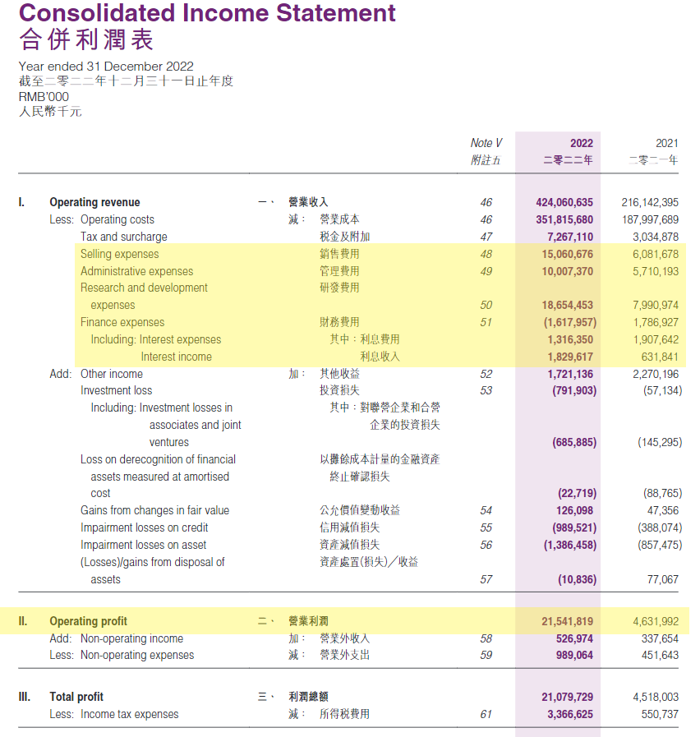Screen dimensions: 700x737
Task: Click note 50 for Research and development expenses
Action: coord(486,304)
